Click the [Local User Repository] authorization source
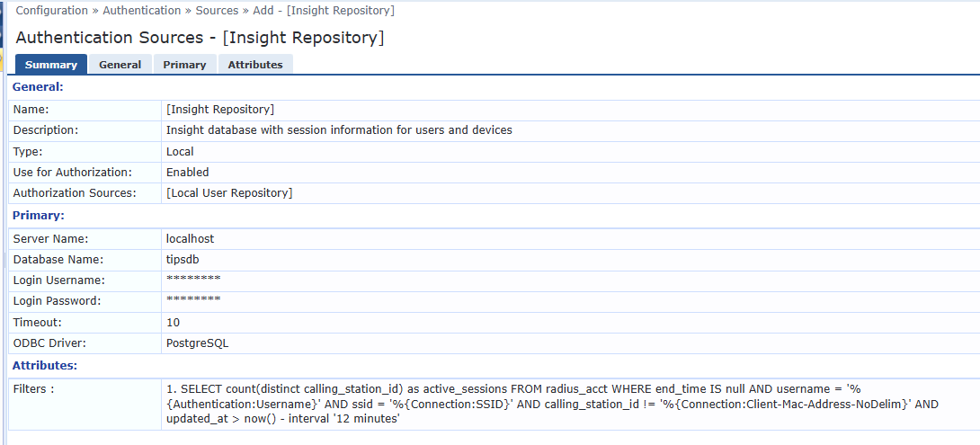Viewport: 980px width, 445px height. (229, 193)
